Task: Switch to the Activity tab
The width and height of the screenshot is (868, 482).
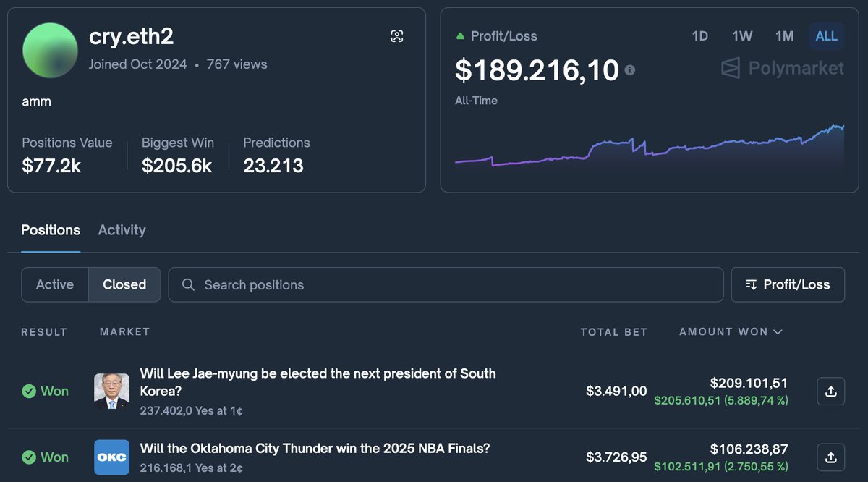Action: (122, 229)
